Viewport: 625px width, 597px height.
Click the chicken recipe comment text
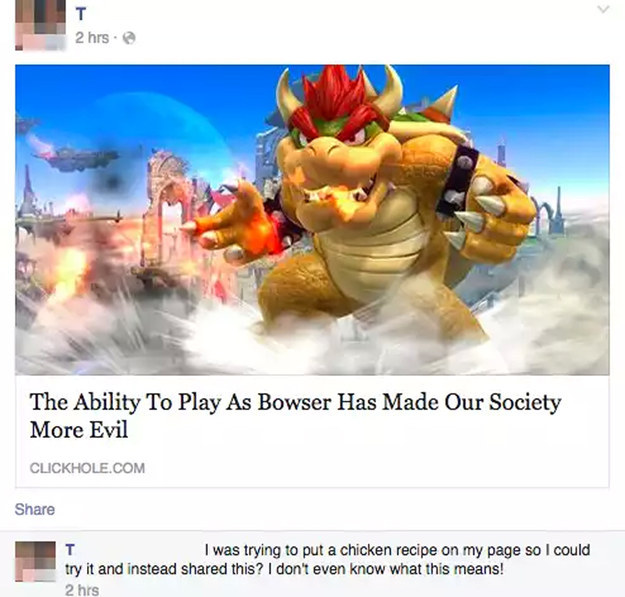coord(328,560)
